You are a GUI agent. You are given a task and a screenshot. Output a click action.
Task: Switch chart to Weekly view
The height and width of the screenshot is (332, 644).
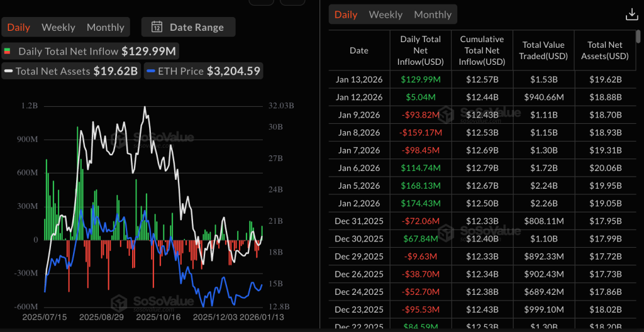point(58,27)
